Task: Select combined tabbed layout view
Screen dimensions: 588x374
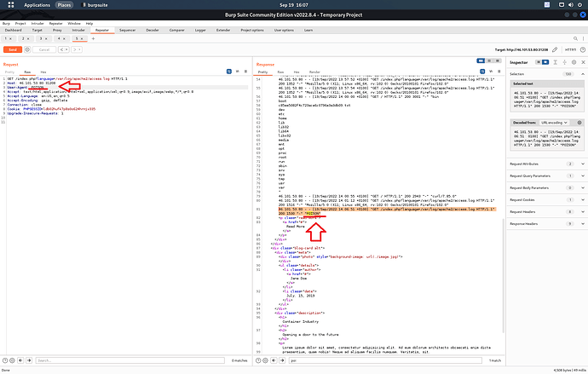Action: [x=498, y=60]
